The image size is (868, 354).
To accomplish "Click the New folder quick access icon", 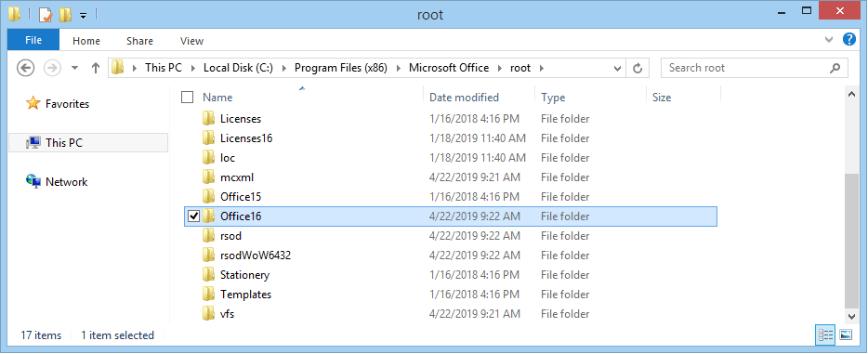I will coord(65,15).
